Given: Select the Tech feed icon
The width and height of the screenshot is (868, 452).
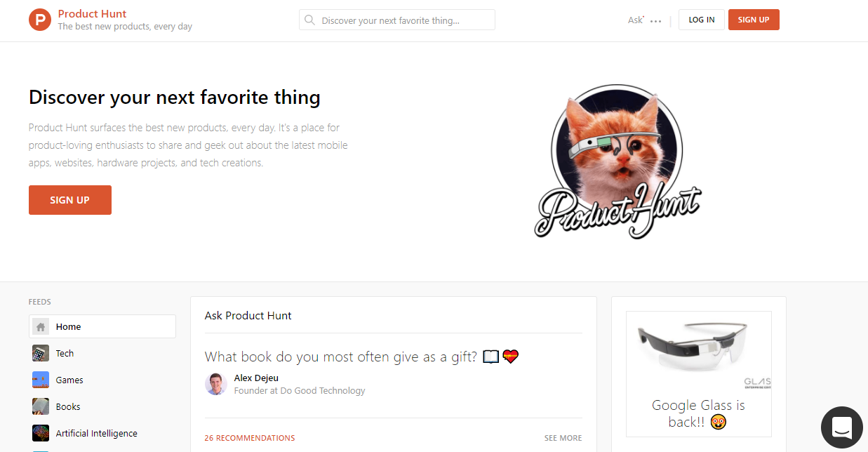Looking at the screenshot, I should [41, 353].
